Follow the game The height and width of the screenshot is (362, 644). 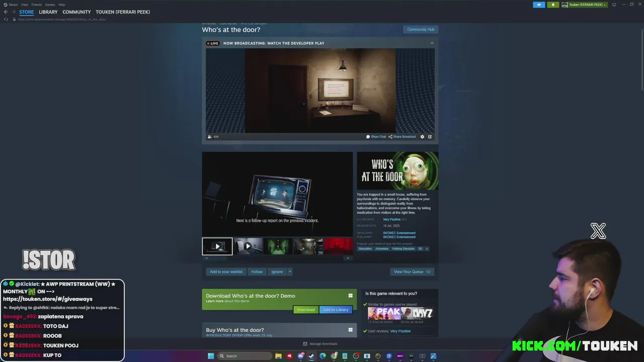pos(257,271)
